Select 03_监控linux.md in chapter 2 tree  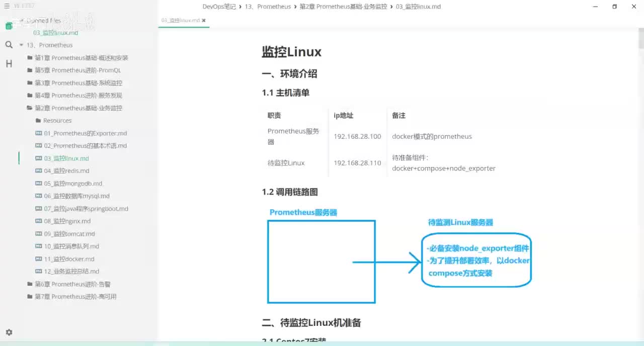[x=66, y=158]
